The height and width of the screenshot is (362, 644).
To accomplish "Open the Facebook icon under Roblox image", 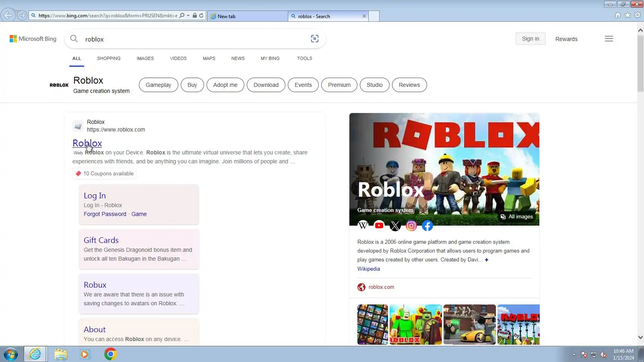I will coord(427,226).
